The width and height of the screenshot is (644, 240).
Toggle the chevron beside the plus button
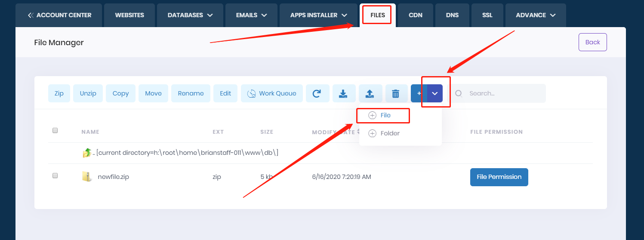pos(435,93)
